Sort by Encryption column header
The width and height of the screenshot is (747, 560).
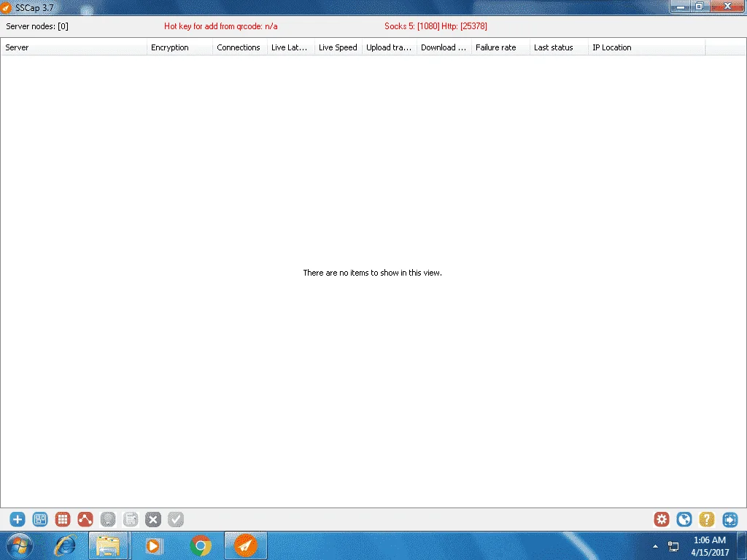[179, 47]
